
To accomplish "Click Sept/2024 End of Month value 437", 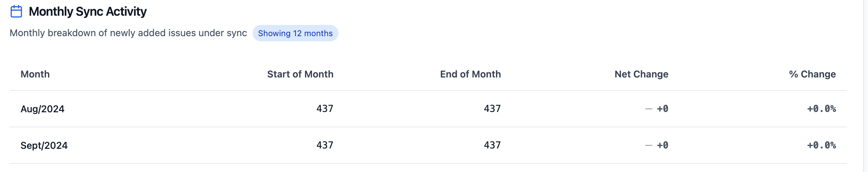I will (x=492, y=145).
